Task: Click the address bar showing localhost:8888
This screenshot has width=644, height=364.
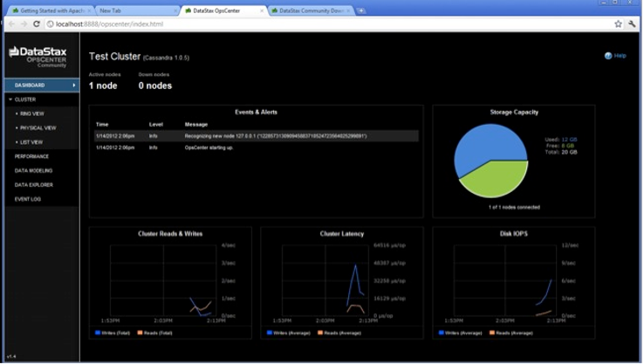Action: pos(329,24)
